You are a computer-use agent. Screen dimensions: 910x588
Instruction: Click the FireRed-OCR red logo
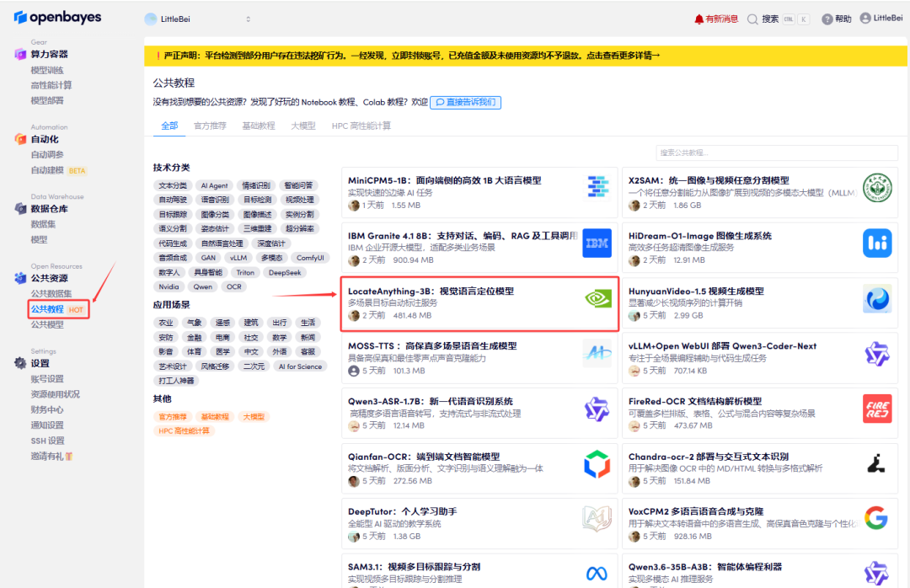pos(877,409)
